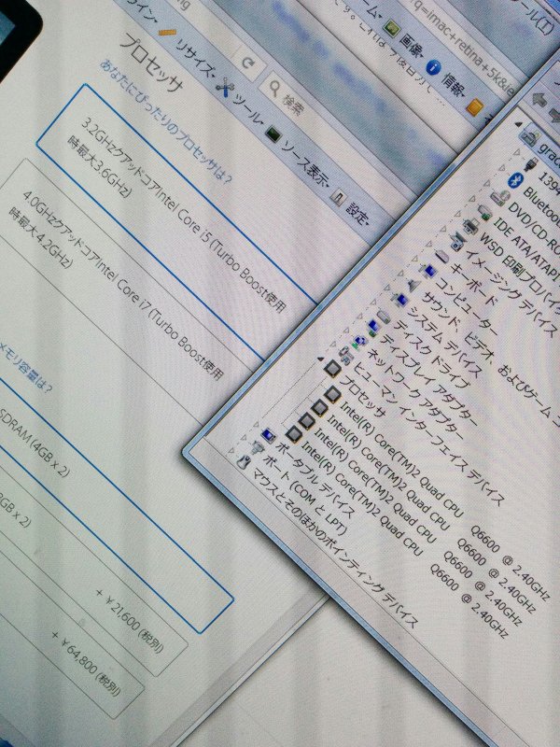Select the last Intel Core2 Quad Q6600 entry
Viewport: 560px width, 747px height.
coord(403,539)
